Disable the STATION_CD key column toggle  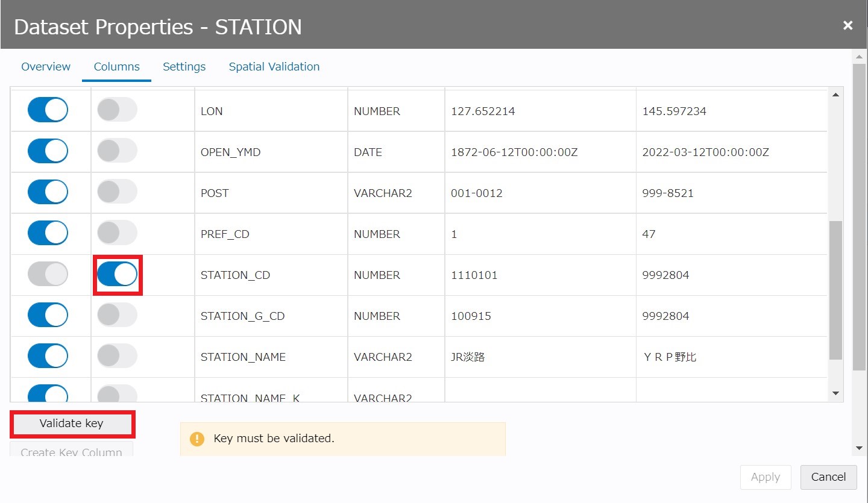pos(118,275)
